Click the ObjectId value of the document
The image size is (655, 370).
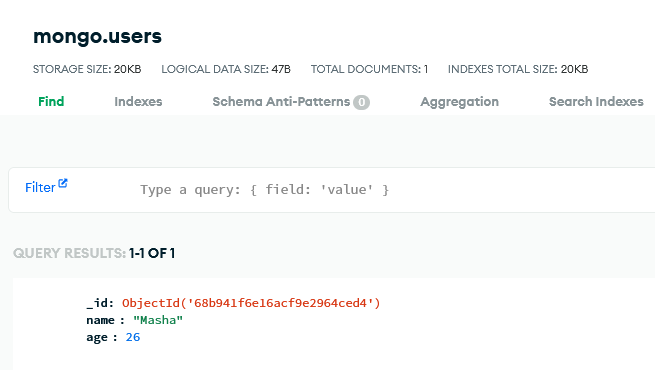[251, 303]
